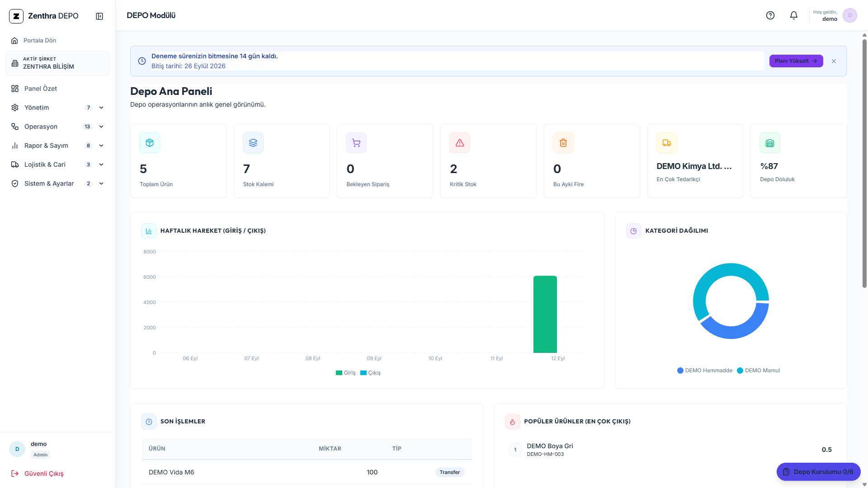Expand the Yönetim menu chevron
This screenshot has height=488, width=868.
click(101, 108)
